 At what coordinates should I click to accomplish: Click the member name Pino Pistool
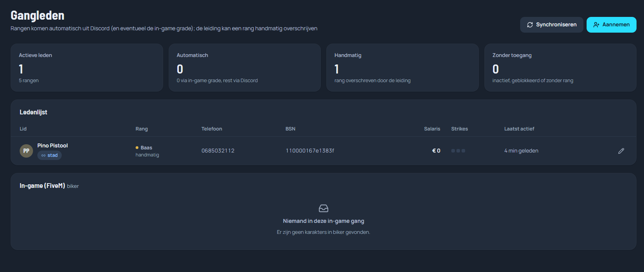pos(53,145)
